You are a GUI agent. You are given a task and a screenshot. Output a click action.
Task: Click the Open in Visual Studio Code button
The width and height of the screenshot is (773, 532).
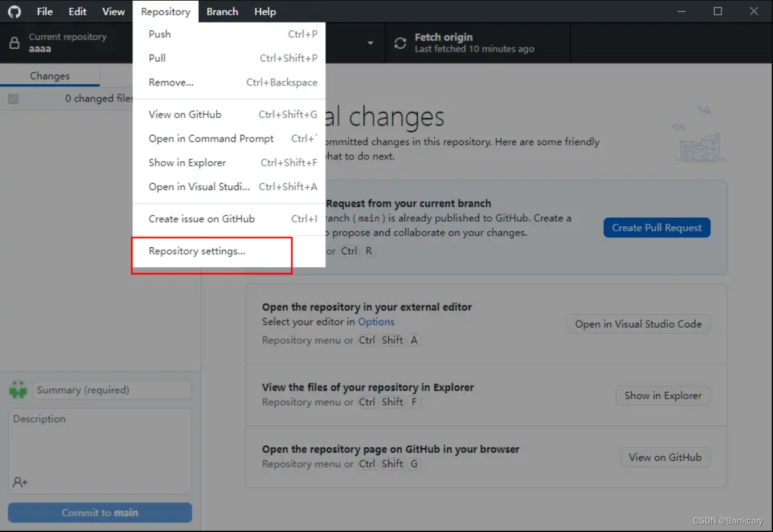[x=637, y=324]
